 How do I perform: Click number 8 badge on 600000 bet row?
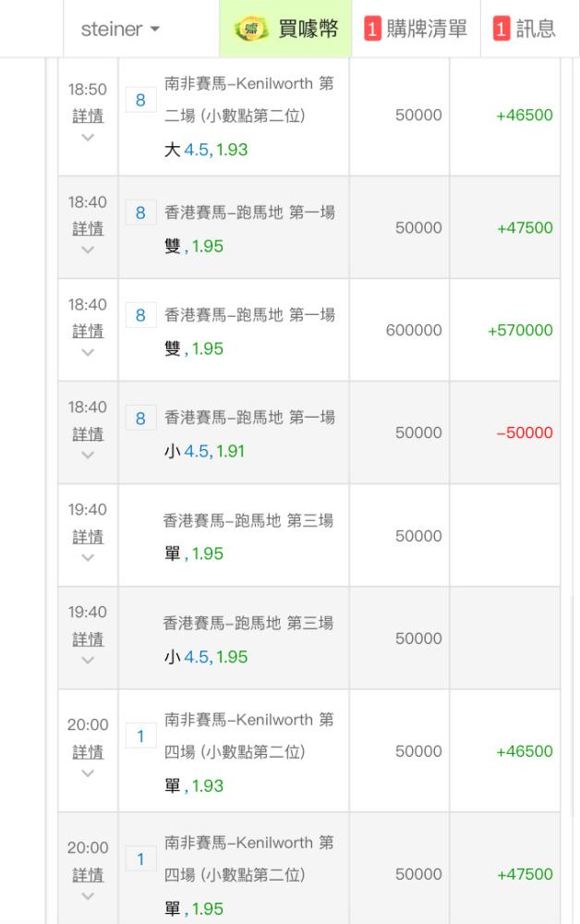[140, 316]
